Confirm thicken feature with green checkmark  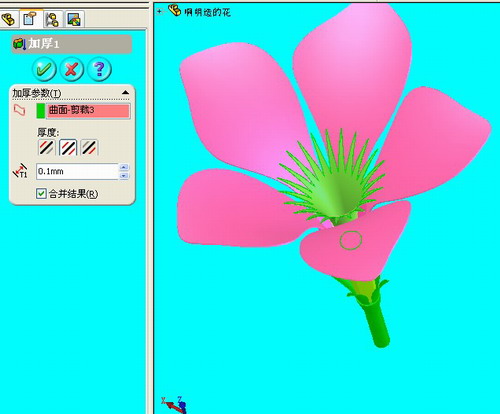[44, 69]
